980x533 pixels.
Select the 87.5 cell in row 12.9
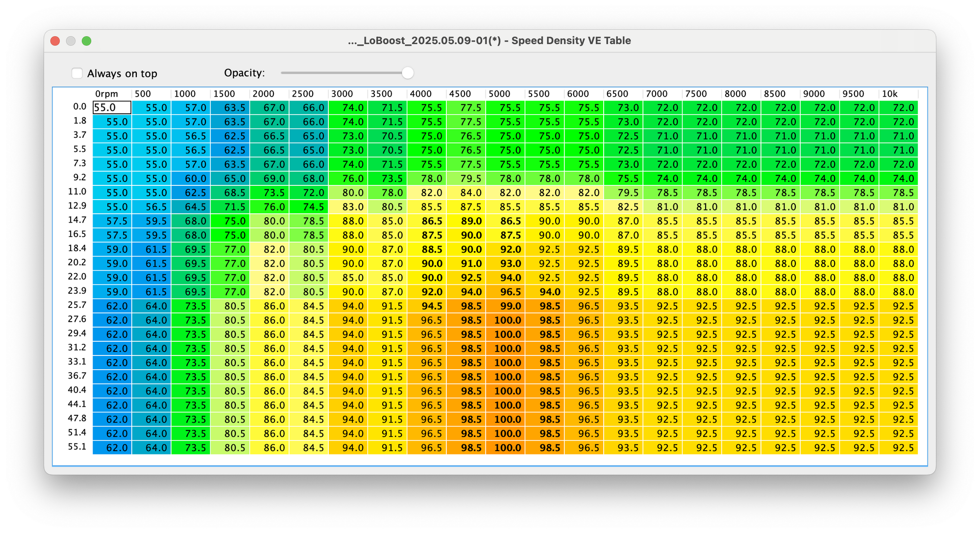(x=466, y=207)
